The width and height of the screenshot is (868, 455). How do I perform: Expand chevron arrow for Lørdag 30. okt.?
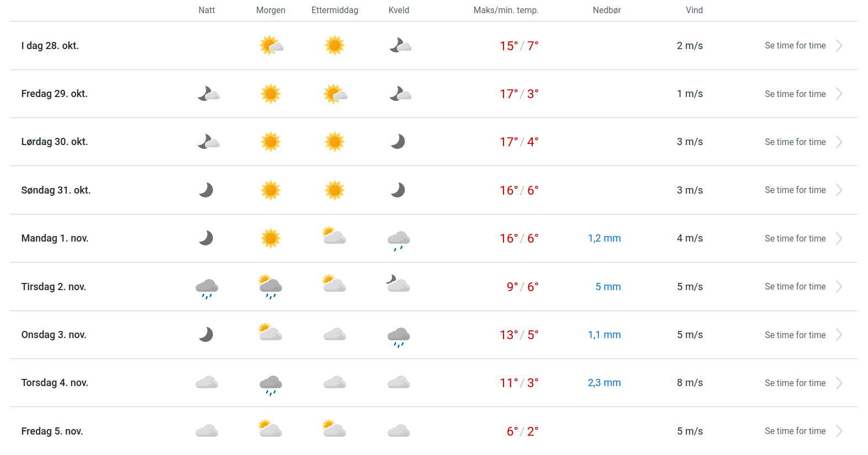pyautogui.click(x=839, y=142)
